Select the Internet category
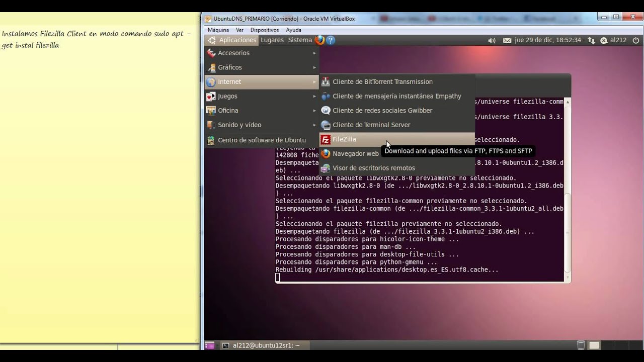This screenshot has width=644, height=362. 262,81
